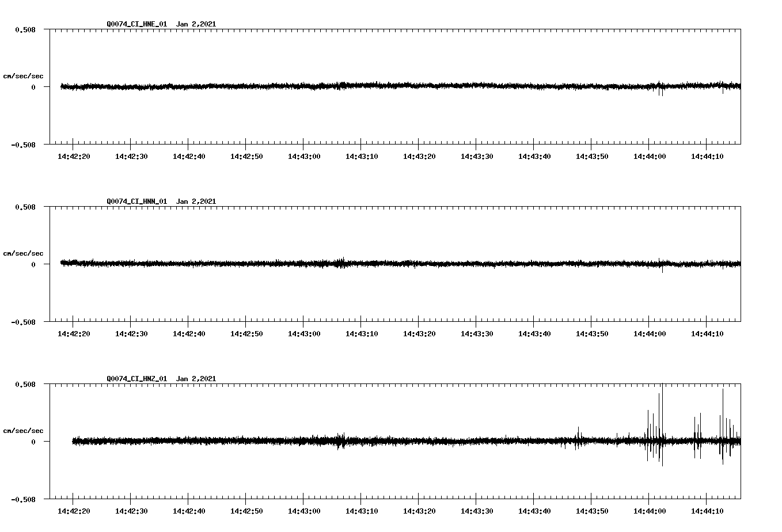Click the cm/sec/sec unit label of HNZ plot
Image resolution: width=782 pixels, height=532 pixels.
tap(24, 430)
